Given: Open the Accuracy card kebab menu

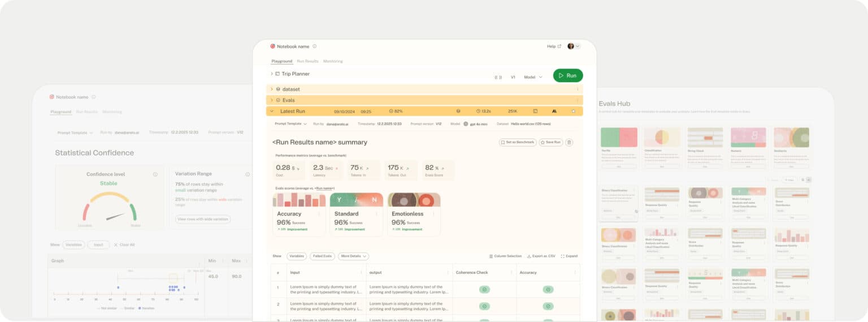Looking at the screenshot, I should pyautogui.click(x=320, y=214).
